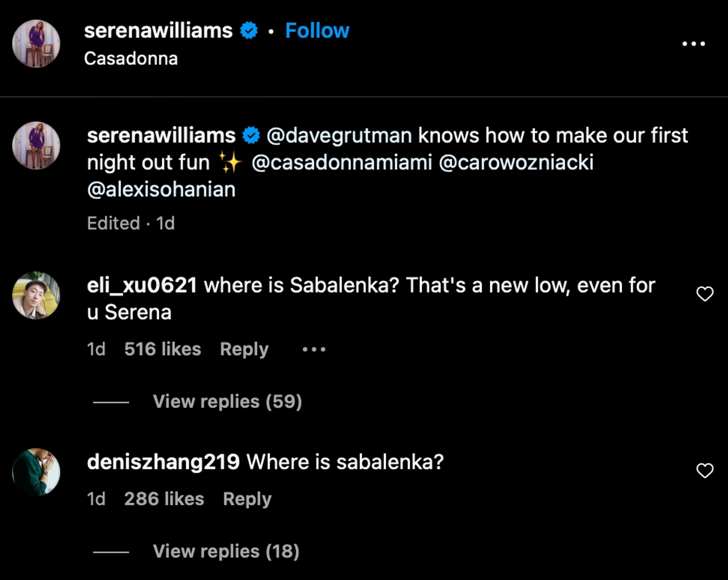Like deniszhang219's comment with heart icon
The image size is (728, 580).
pos(705,470)
